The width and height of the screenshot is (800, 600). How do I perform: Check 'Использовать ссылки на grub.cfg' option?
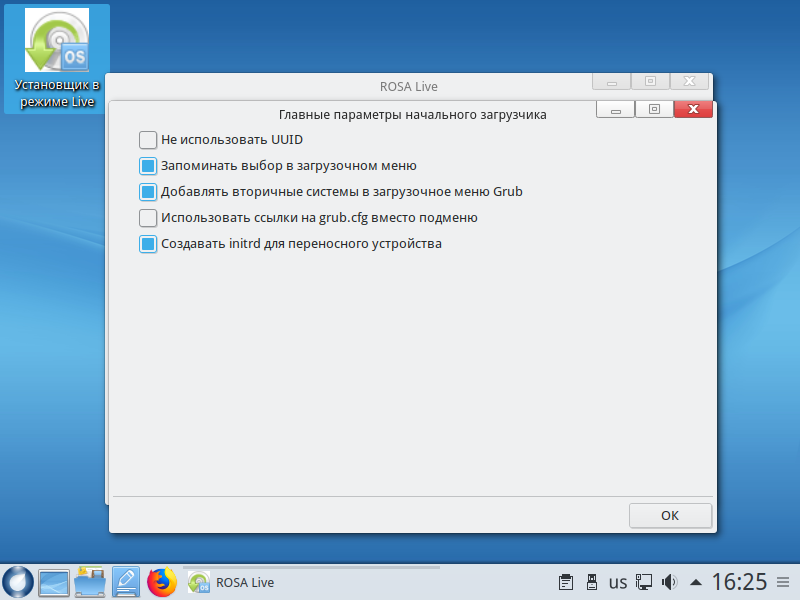(x=148, y=218)
